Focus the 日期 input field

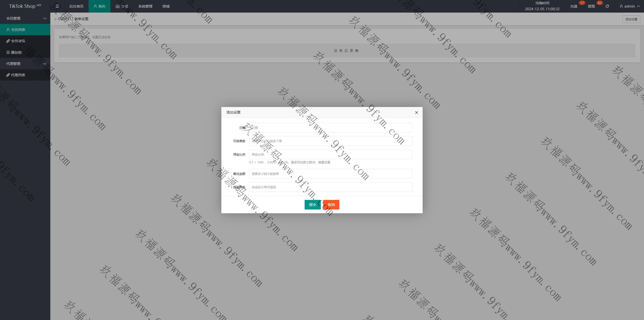click(331, 128)
